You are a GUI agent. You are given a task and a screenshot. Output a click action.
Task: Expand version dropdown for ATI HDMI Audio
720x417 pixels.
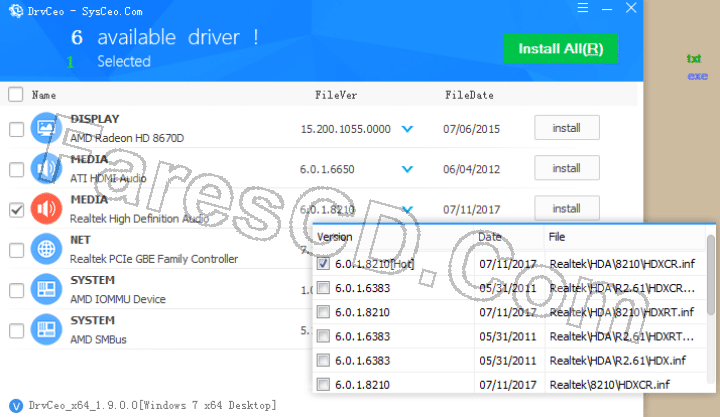click(407, 169)
